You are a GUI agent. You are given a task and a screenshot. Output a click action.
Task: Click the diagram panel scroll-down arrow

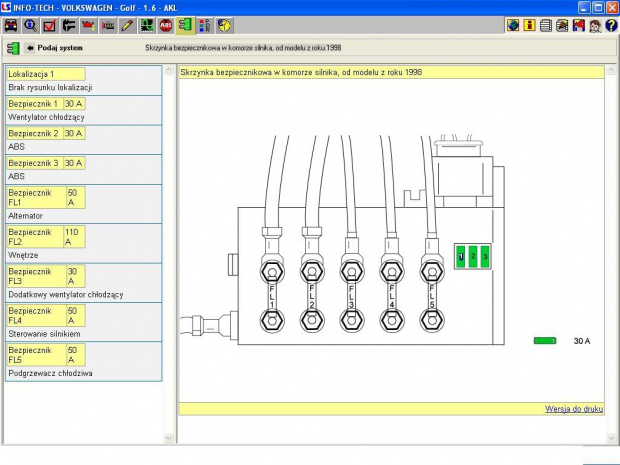(611, 437)
